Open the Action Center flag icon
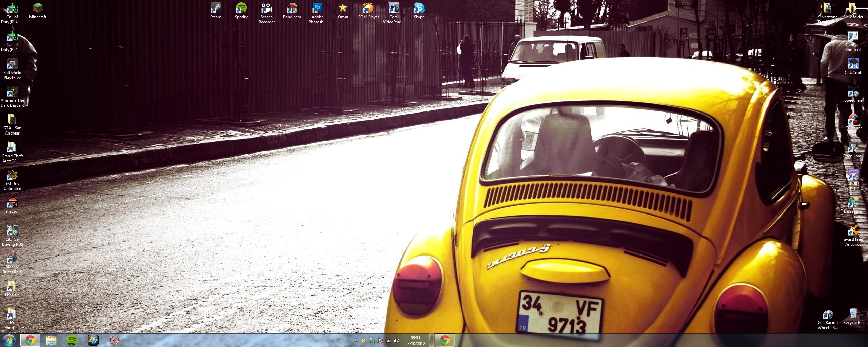Image resolution: width=868 pixels, height=347 pixels. click(380, 341)
